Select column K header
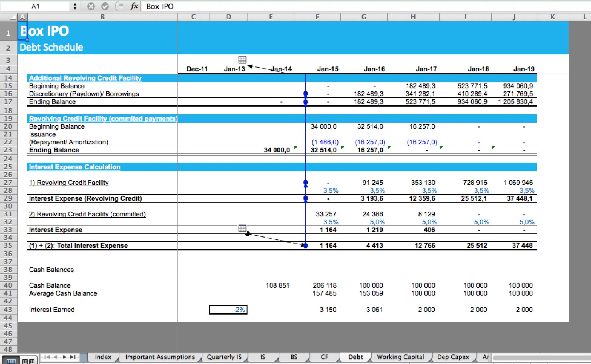 (553, 17)
